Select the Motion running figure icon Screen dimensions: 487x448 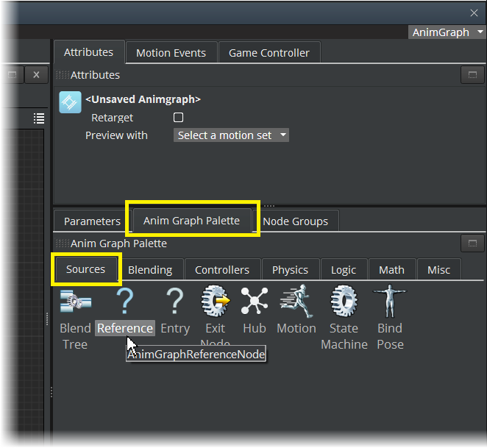296,302
